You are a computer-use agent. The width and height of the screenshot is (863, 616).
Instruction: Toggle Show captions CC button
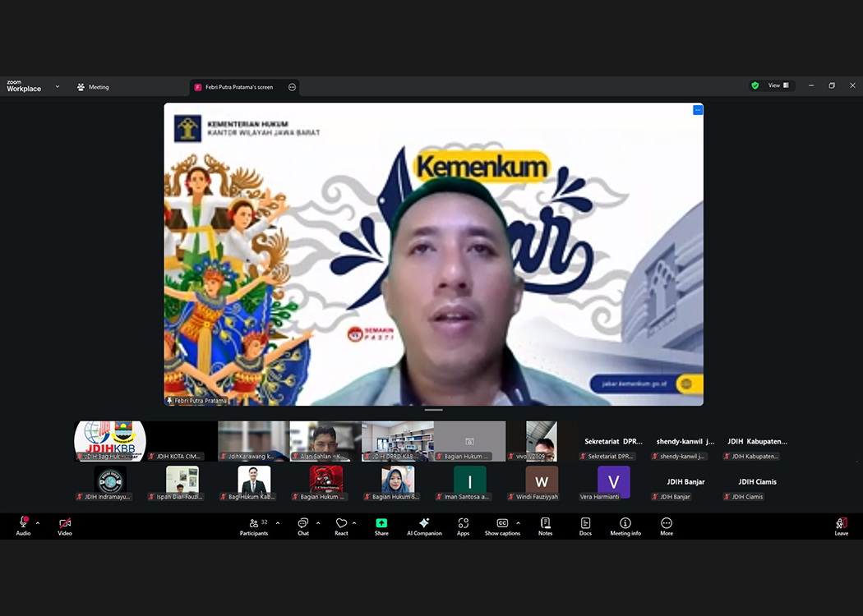pos(502,525)
